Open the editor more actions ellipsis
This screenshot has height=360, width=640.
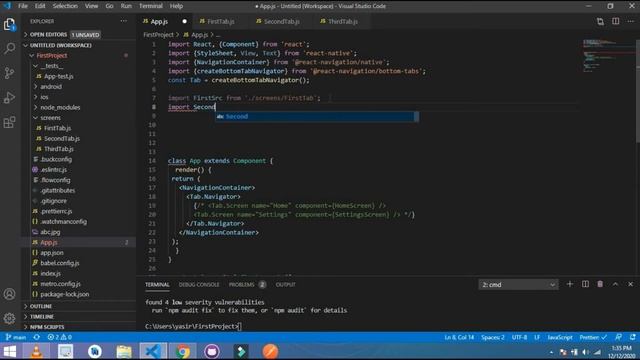(631, 21)
